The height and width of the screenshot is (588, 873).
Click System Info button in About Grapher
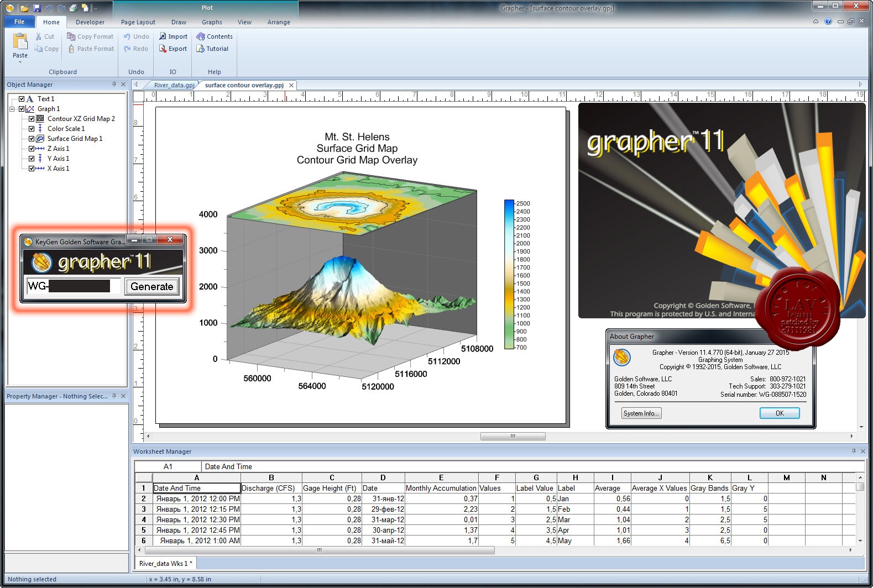641,413
